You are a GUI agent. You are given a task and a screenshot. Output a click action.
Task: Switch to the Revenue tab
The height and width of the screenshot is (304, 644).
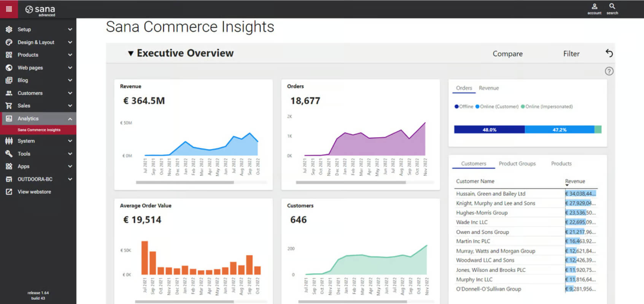[x=489, y=88]
